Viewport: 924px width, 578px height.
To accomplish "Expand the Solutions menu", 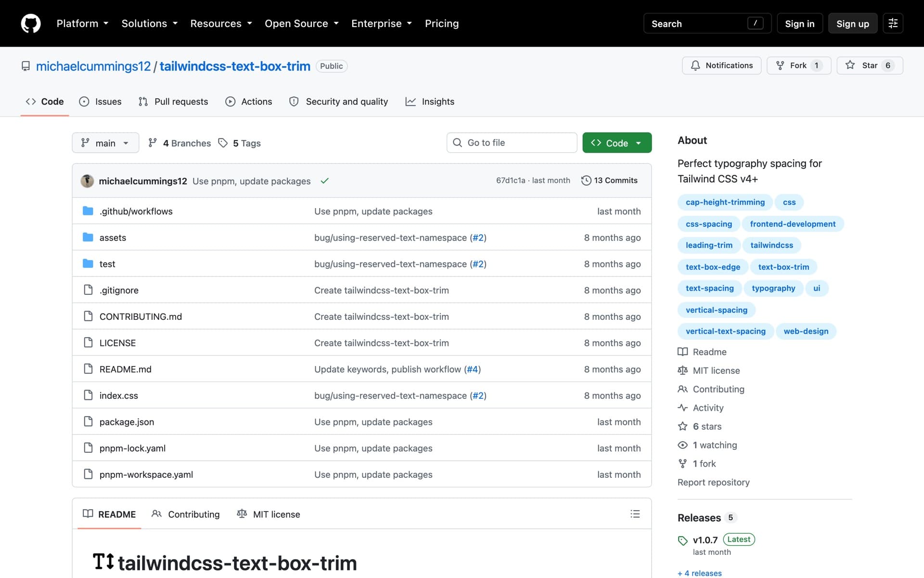I will pyautogui.click(x=150, y=23).
